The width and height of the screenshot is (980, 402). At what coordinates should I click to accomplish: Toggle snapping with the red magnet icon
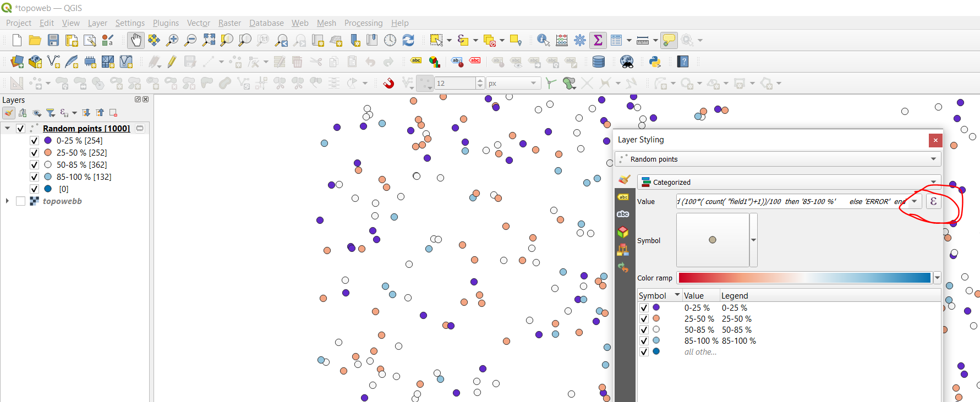388,83
